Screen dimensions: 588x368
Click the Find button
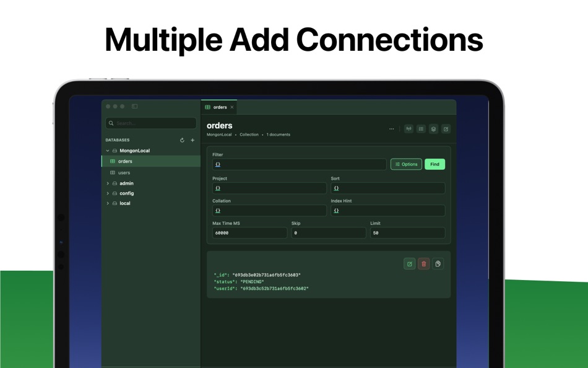pos(435,164)
